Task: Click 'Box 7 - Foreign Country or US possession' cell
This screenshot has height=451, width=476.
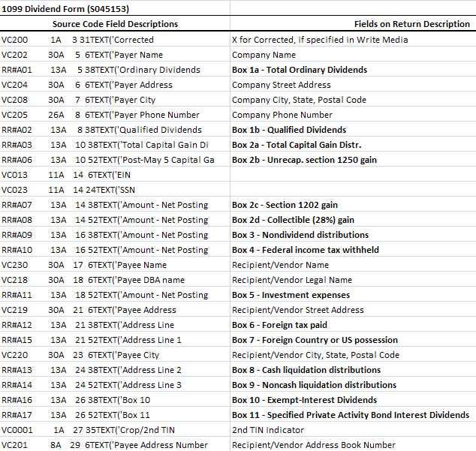Action: [x=353, y=340]
